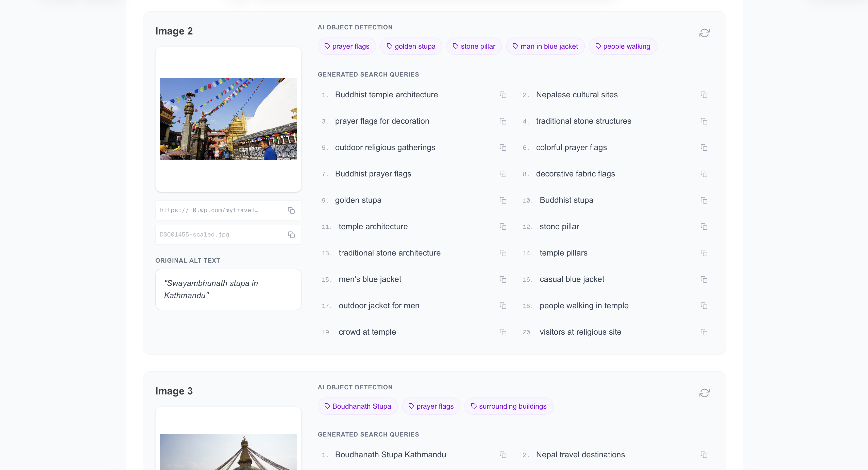Copy the "Boudhanath Stupa Kathmandu" query
Viewport: 868px width, 470px height.
click(x=503, y=455)
